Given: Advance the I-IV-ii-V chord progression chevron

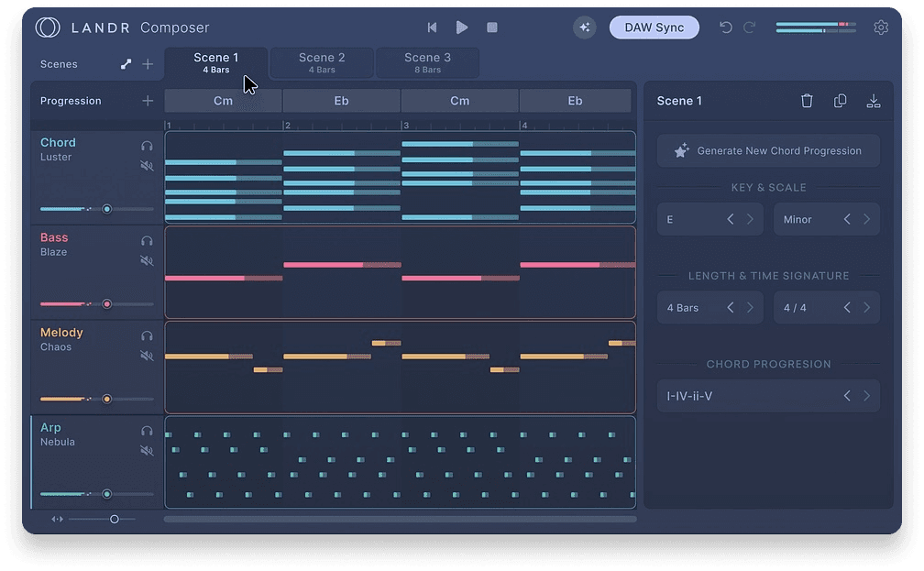Looking at the screenshot, I should 867,395.
